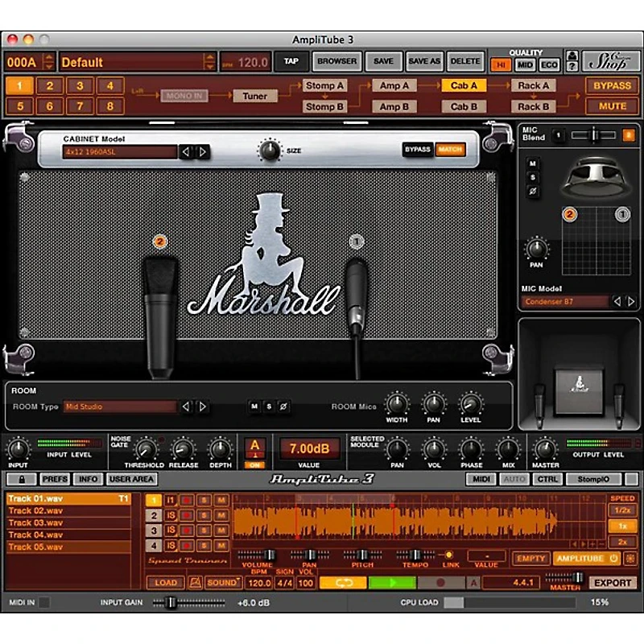The height and width of the screenshot is (644, 644).
Task: Set quality to MID
Action: click(525, 65)
